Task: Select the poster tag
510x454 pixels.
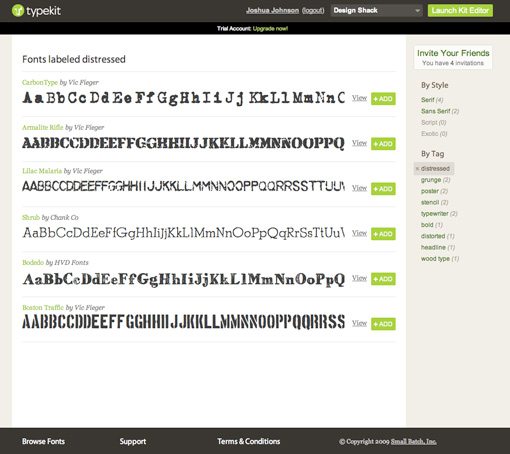Action: coord(430,191)
